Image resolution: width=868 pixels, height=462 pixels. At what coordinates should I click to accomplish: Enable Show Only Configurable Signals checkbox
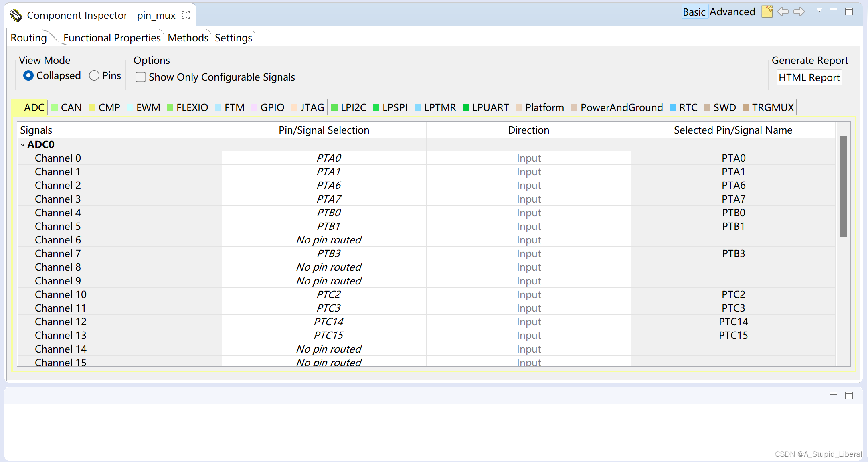(142, 77)
